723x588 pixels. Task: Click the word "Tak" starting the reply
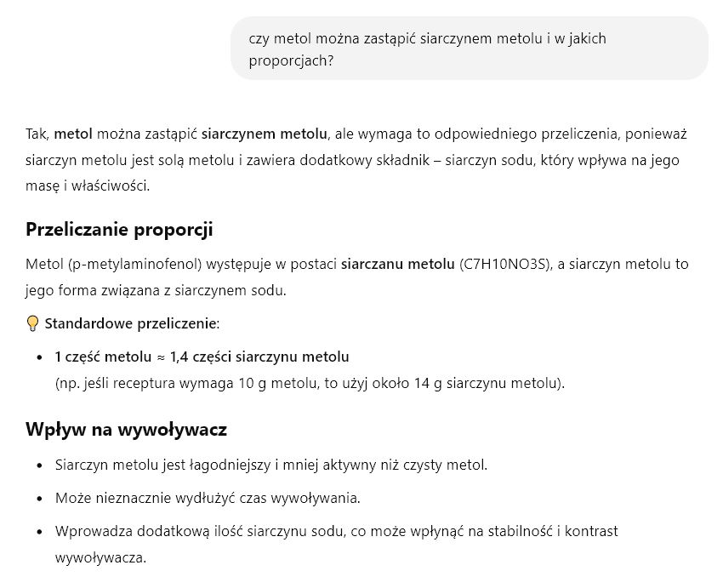tap(37, 134)
